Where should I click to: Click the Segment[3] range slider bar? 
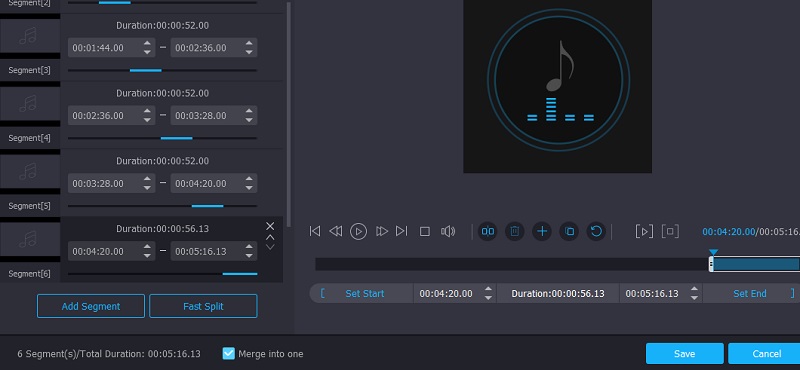(162, 70)
